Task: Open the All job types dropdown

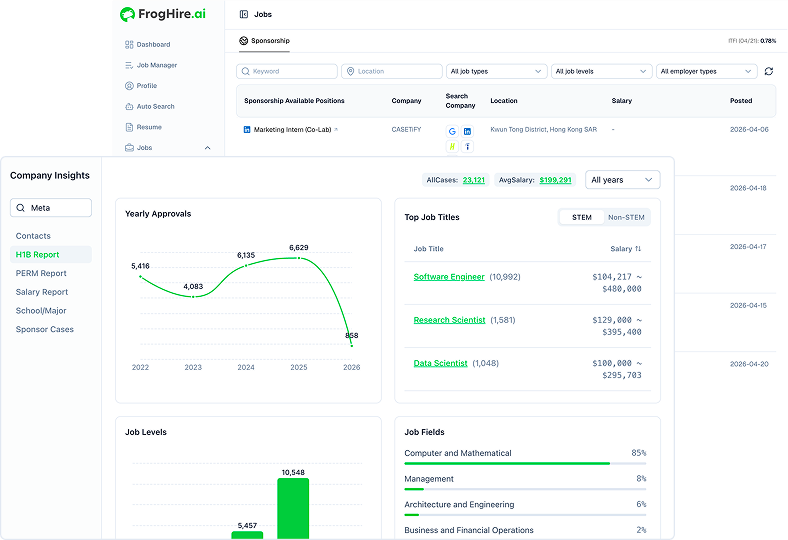Action: point(497,71)
